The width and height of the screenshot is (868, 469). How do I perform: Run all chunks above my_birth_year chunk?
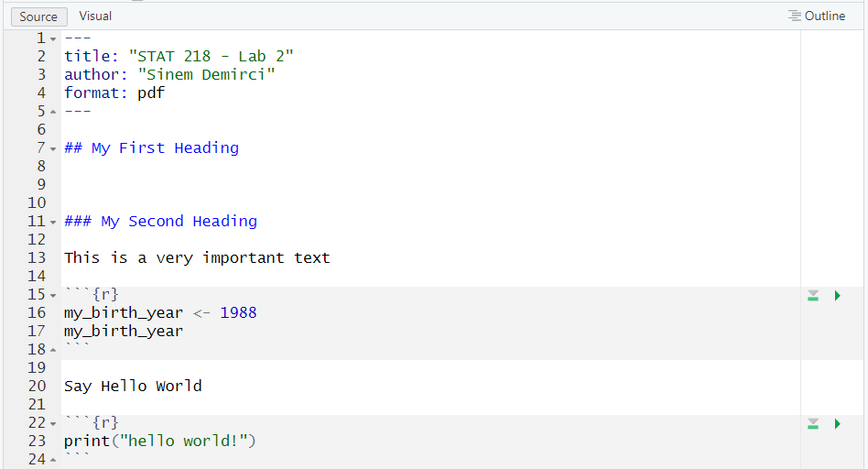(x=813, y=295)
